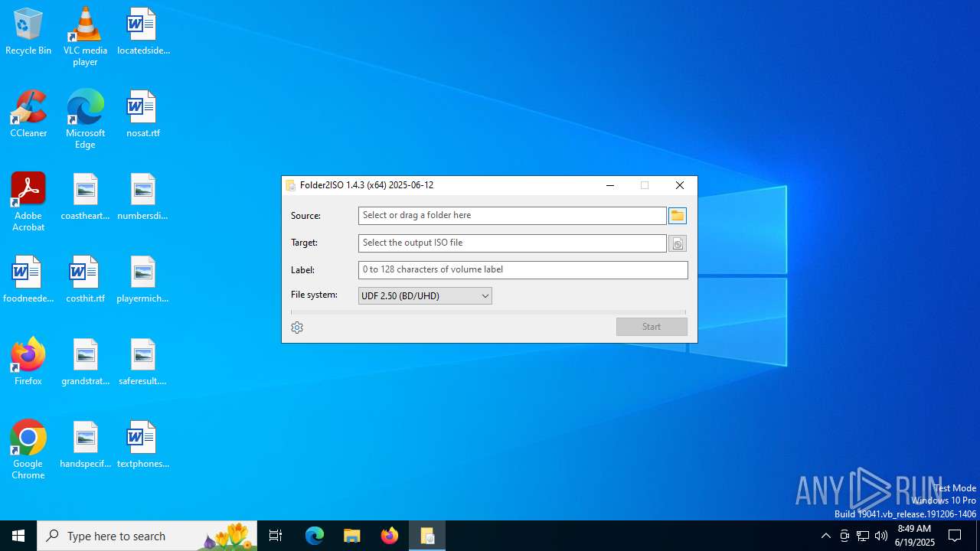Open Folder2ISO settings gear
Image resolution: width=980 pixels, height=551 pixels.
tap(297, 328)
